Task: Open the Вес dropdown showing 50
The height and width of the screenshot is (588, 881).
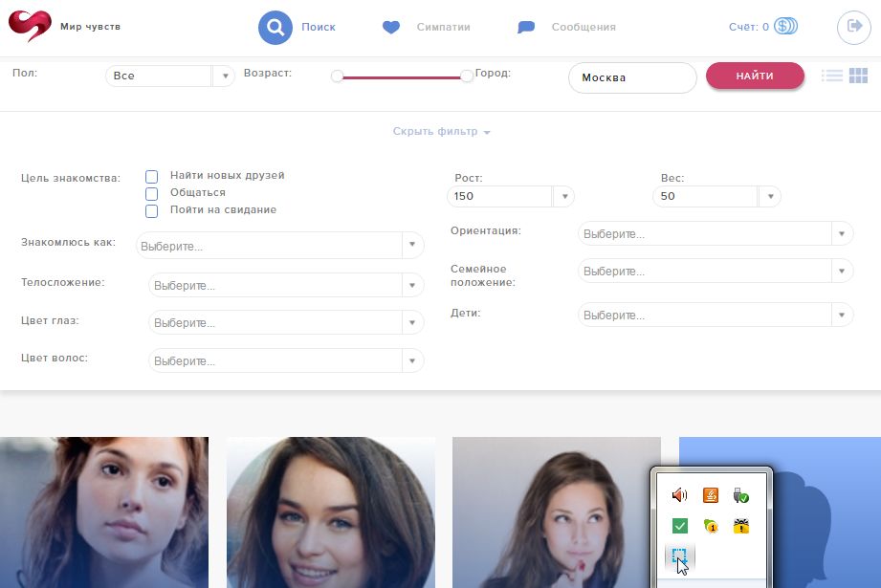Action: tap(716, 197)
